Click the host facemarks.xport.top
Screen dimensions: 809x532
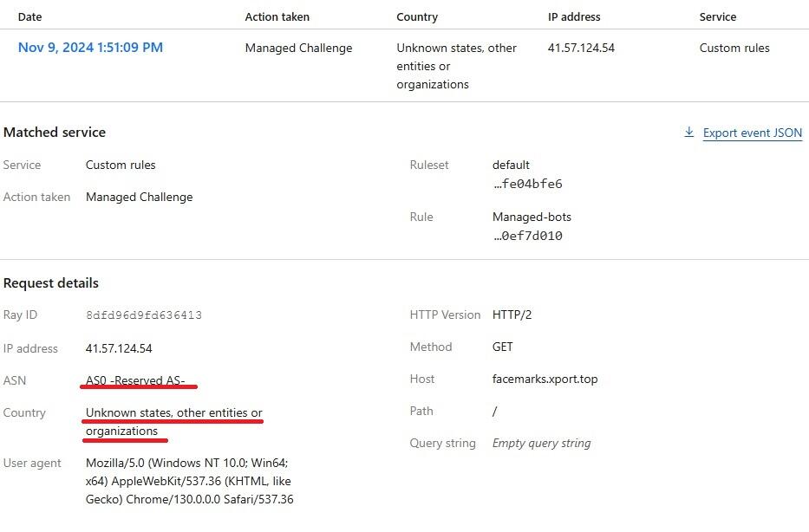(x=545, y=379)
